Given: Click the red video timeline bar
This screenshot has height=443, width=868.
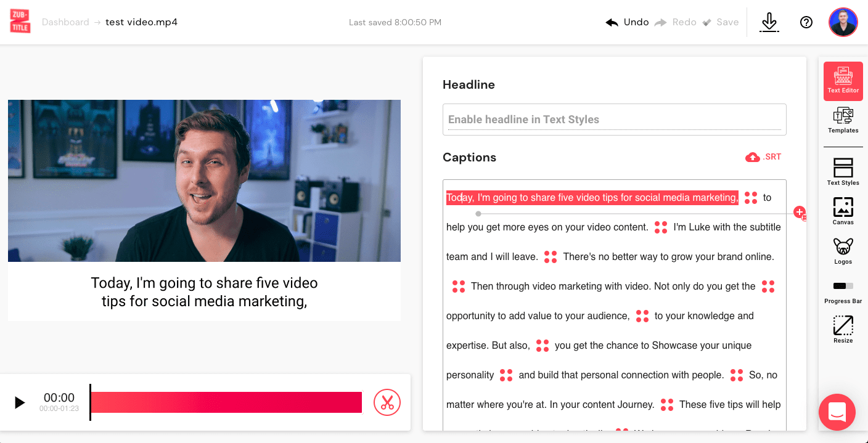Looking at the screenshot, I should click(226, 402).
